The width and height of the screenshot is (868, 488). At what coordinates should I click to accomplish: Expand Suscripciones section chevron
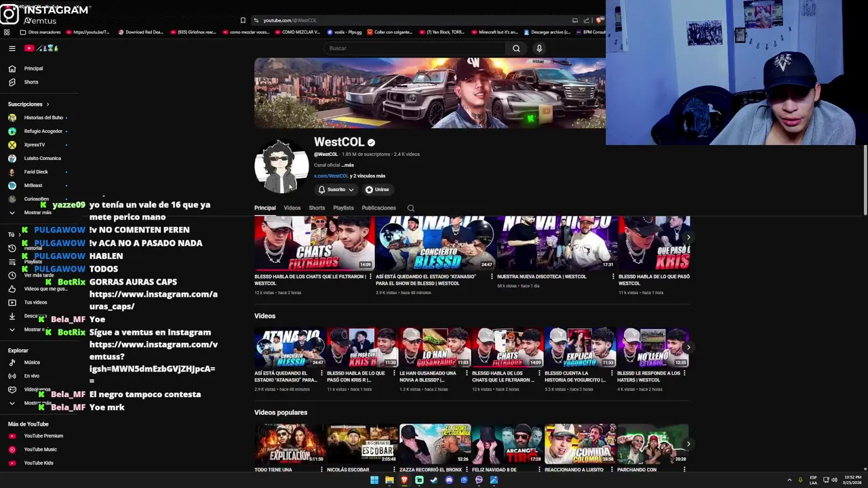click(x=47, y=104)
